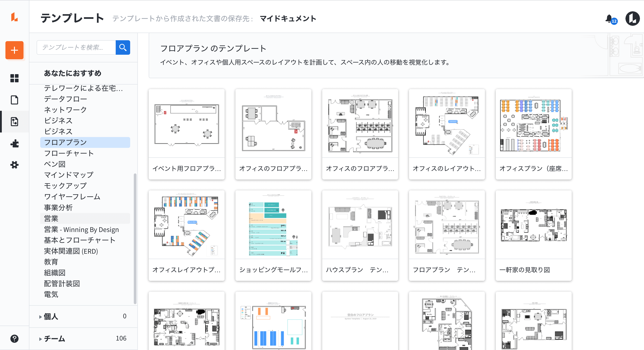
Task: Open フロアプラン テン template card
Action: pyautogui.click(x=447, y=235)
